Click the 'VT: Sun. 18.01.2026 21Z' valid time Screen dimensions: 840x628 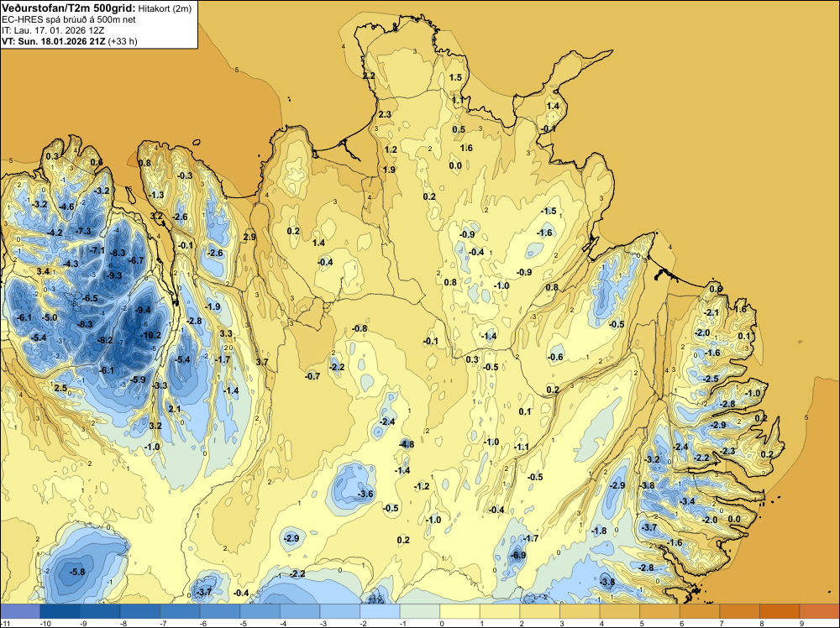[x=54, y=41]
